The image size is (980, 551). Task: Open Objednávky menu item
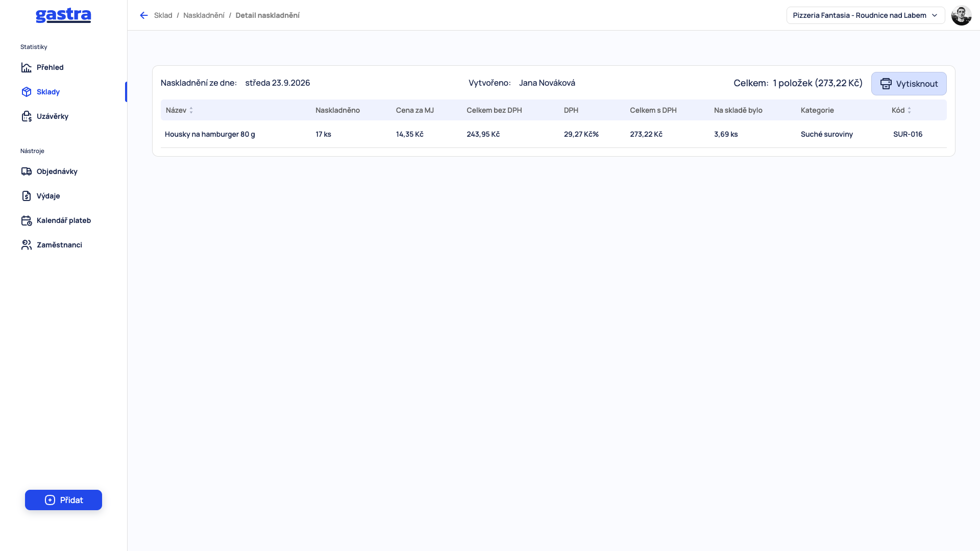pyautogui.click(x=57, y=171)
